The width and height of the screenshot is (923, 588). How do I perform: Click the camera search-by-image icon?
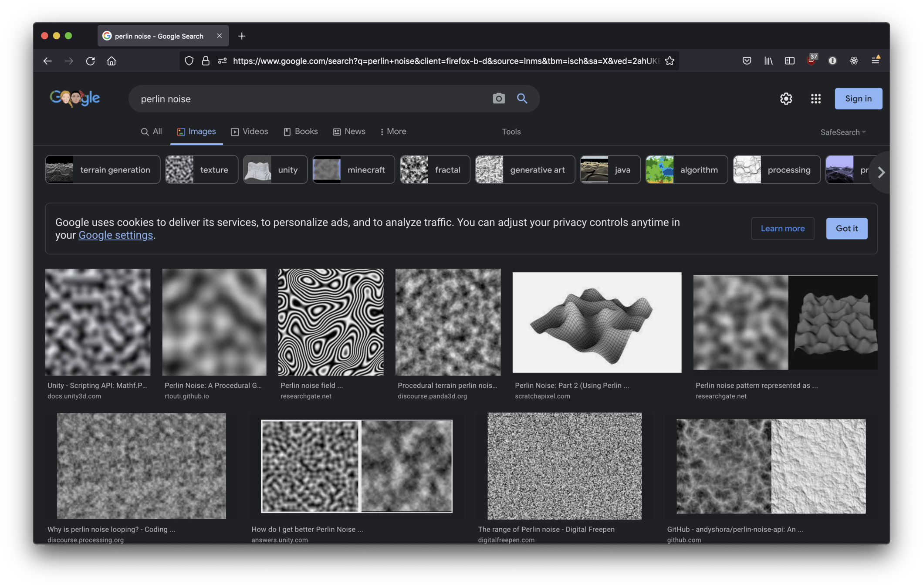pyautogui.click(x=499, y=98)
